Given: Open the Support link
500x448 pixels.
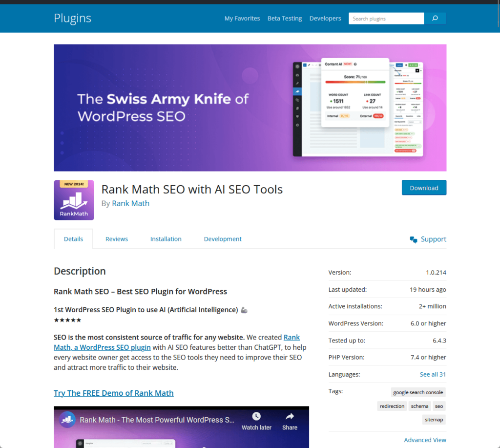Looking at the screenshot, I should point(434,239).
